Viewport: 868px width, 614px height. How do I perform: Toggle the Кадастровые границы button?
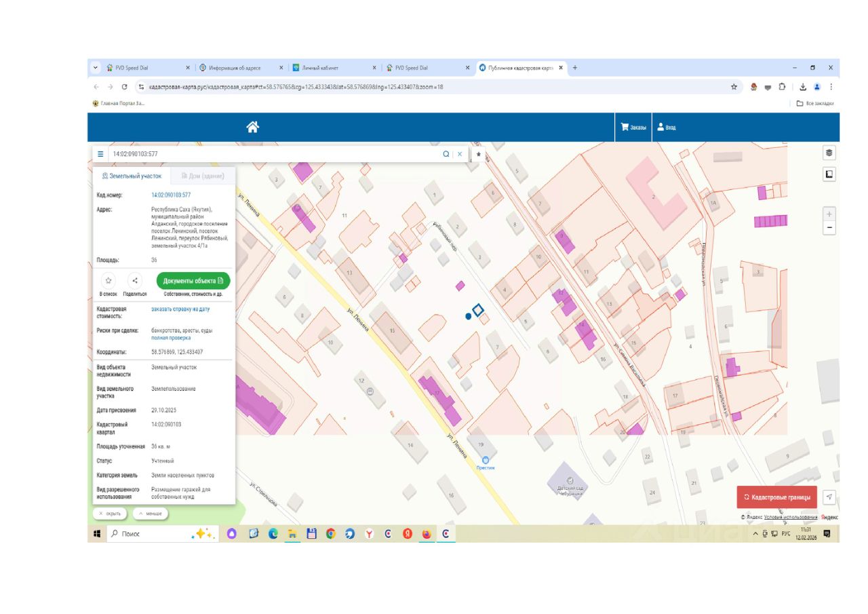(x=776, y=497)
